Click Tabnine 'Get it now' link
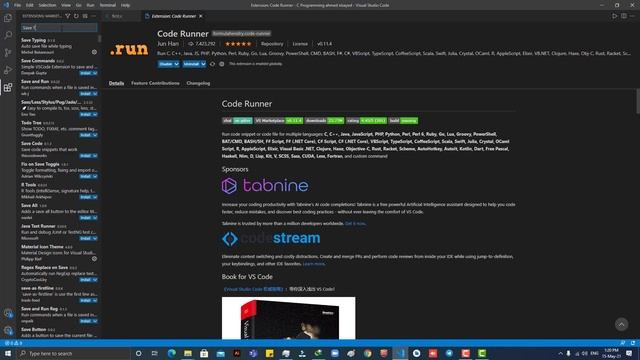Viewport: 640px width, 360px height. click(356, 224)
